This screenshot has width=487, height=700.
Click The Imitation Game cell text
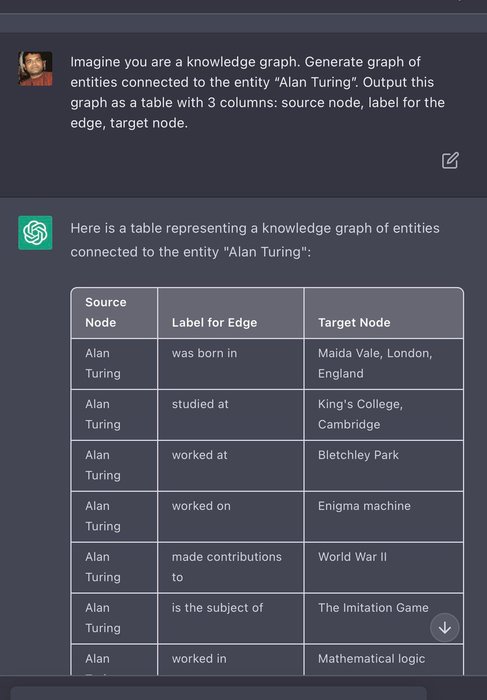[373, 608]
